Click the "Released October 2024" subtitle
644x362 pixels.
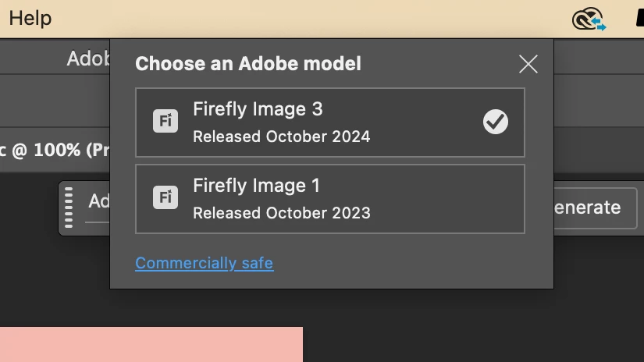(x=281, y=137)
